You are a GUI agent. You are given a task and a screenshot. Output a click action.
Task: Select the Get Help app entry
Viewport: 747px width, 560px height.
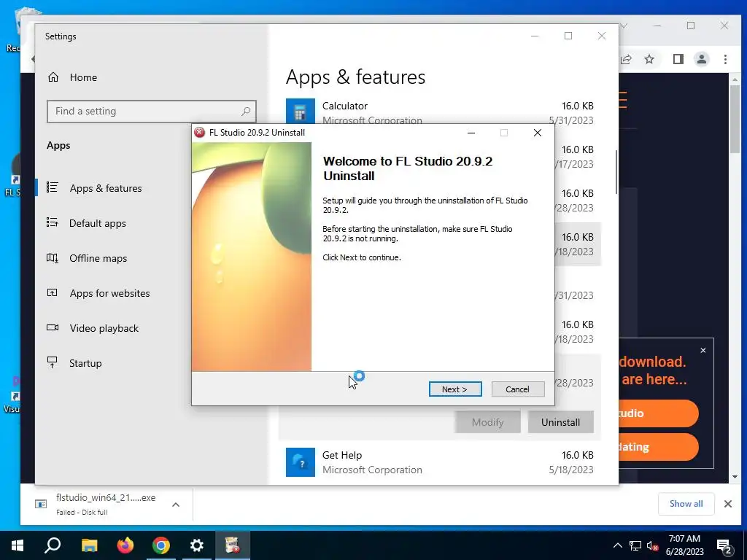point(440,462)
